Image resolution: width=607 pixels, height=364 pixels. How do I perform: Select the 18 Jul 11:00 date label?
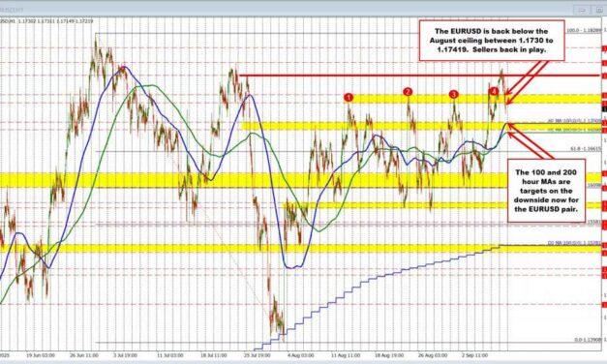click(213, 355)
